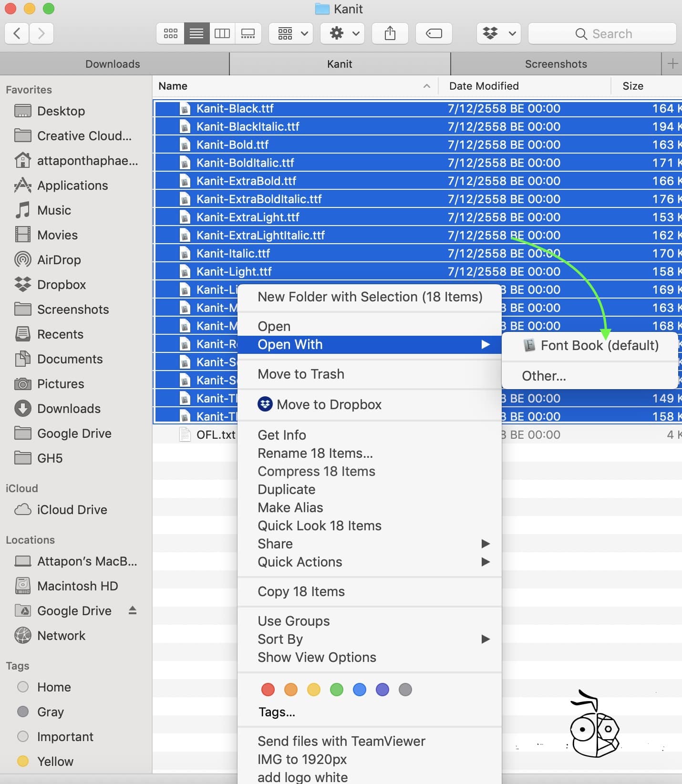The height and width of the screenshot is (784, 682).
Task: Add a new tab with plus button
Action: click(672, 63)
